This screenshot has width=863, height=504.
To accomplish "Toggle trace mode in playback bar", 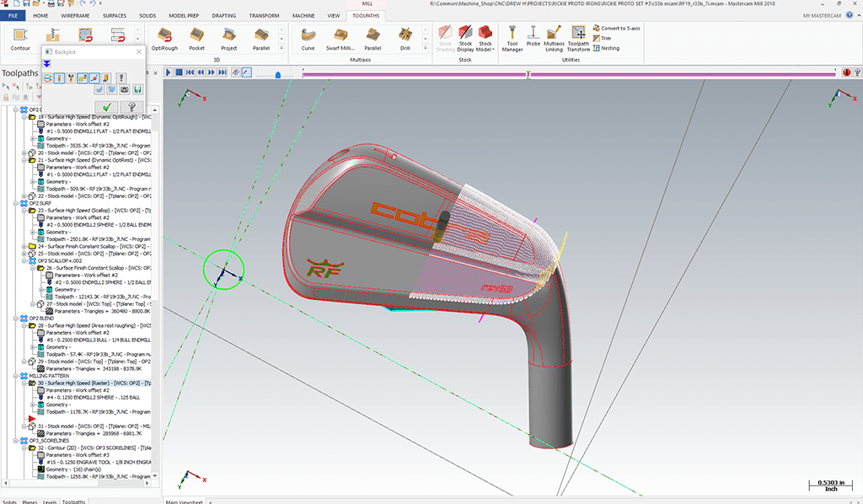I will point(236,72).
